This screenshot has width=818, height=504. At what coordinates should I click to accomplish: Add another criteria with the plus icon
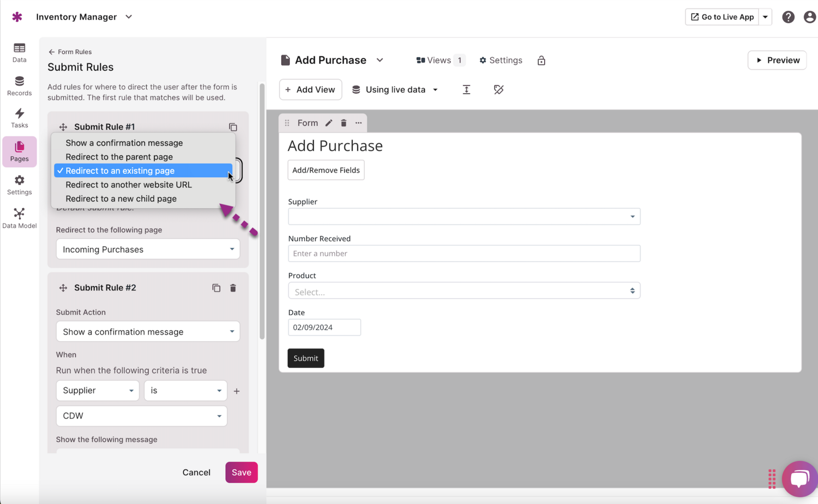237,391
